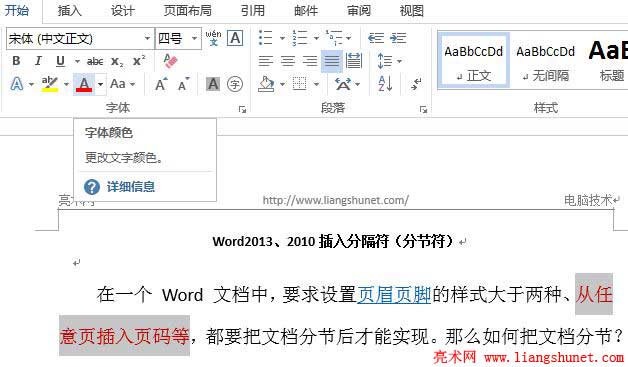Click the Text Effects glowing A icon
This screenshot has height=367, width=628.
point(16,84)
